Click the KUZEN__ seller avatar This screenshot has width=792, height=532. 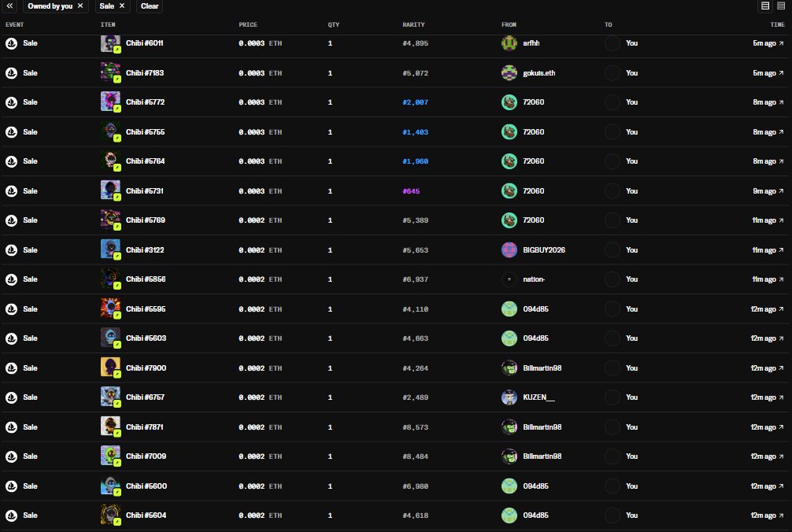pyautogui.click(x=509, y=397)
